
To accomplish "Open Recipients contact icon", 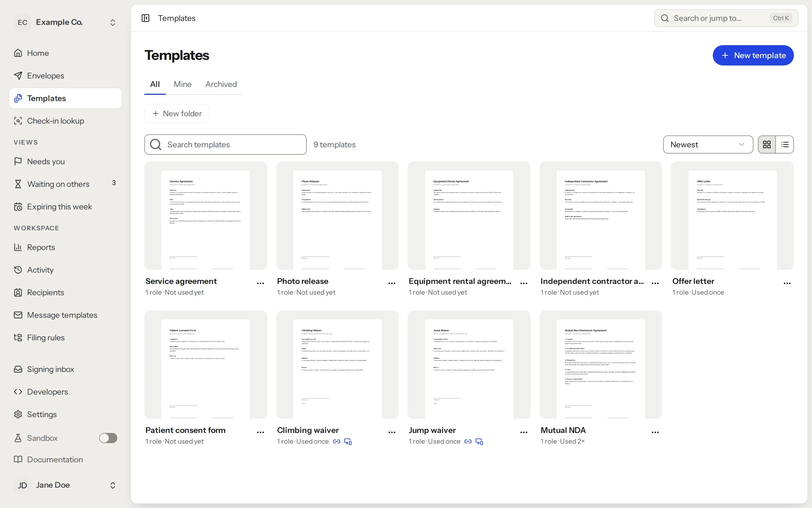I will (x=18, y=292).
